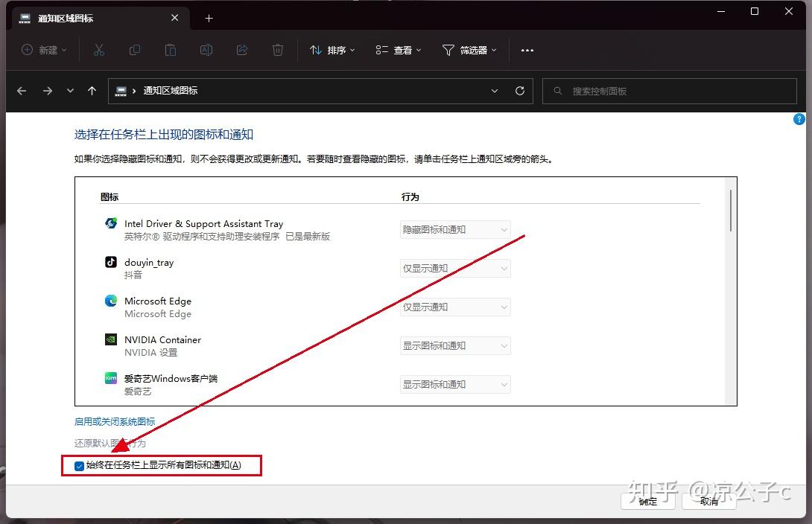Open behavior dropdown for NVIDIA Container

pos(455,345)
